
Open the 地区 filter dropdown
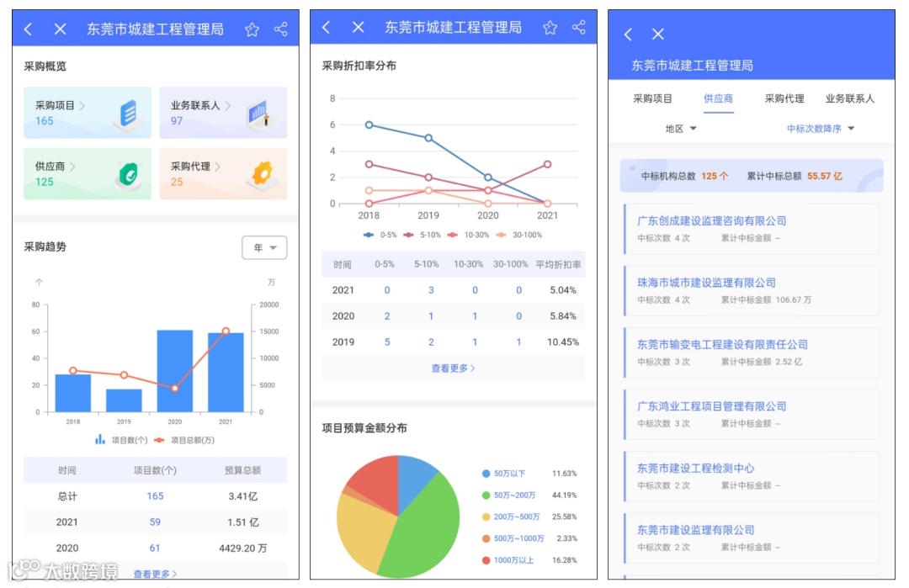[681, 129]
